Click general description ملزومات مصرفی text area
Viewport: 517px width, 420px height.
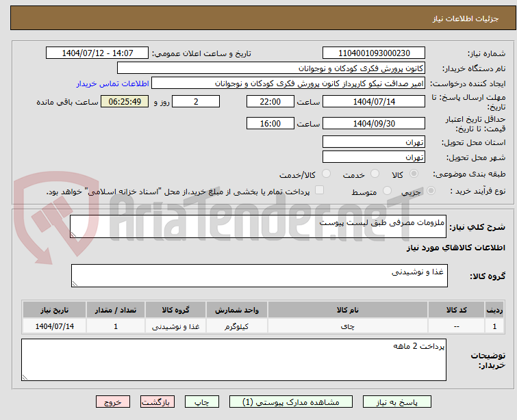click(258, 226)
